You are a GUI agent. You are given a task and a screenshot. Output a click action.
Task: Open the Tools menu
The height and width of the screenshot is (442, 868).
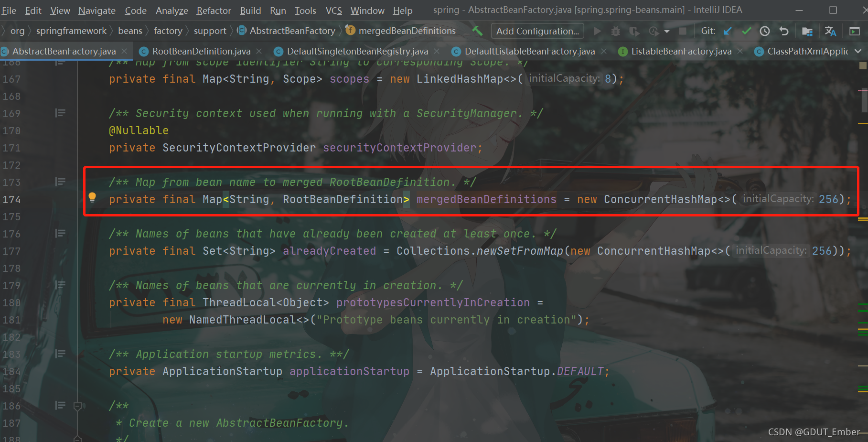tap(305, 10)
